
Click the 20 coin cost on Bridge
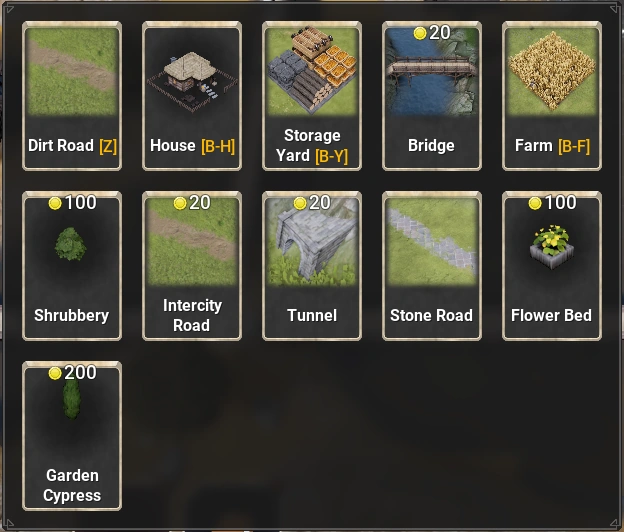pos(432,33)
